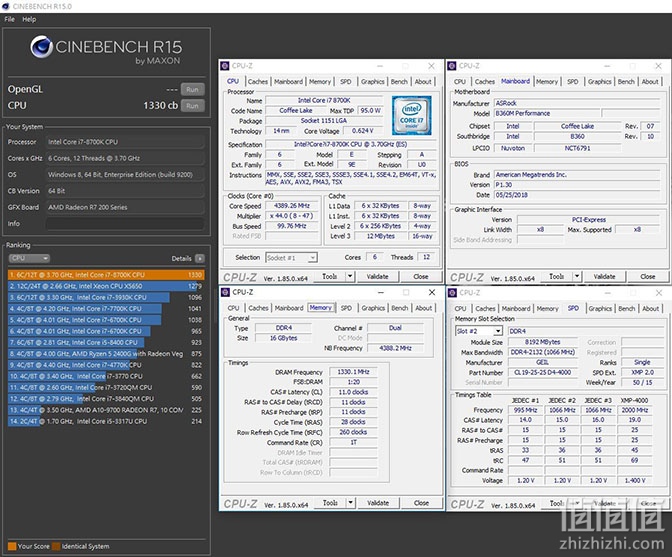
Task: Click the Your Score orange legend swatch
Action: [12, 546]
